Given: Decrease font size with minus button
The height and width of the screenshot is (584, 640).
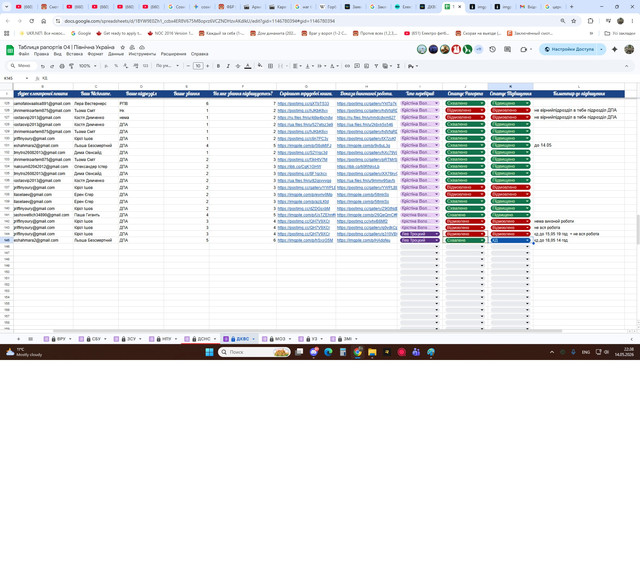Looking at the screenshot, I should [188, 66].
